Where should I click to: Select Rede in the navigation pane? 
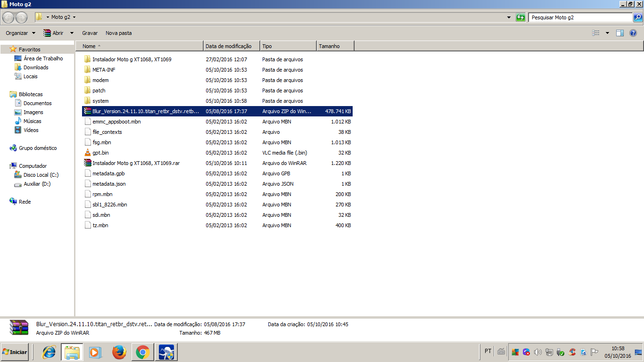(25, 202)
